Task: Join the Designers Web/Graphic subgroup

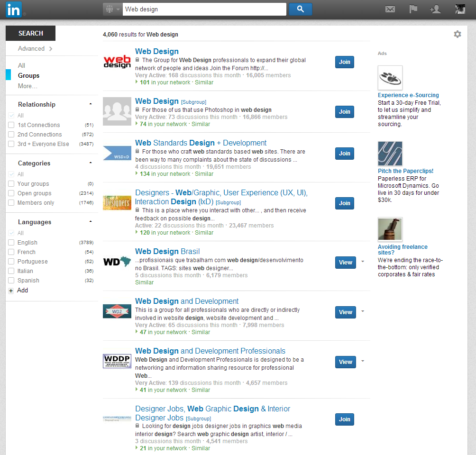Action: point(345,203)
